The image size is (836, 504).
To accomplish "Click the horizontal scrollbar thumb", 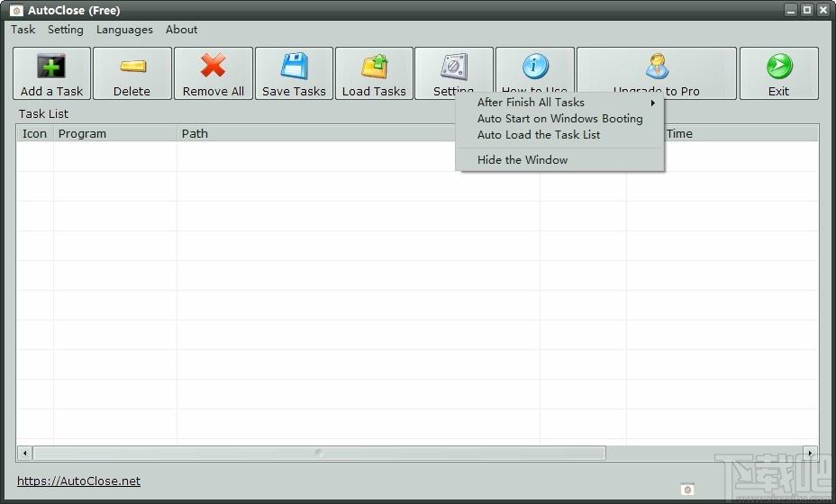I will click(x=320, y=453).
